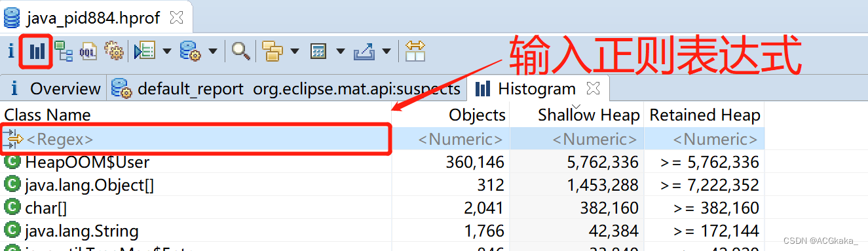The image size is (868, 251).
Task: Open the Overview info toolbar icon
Action: point(11,50)
